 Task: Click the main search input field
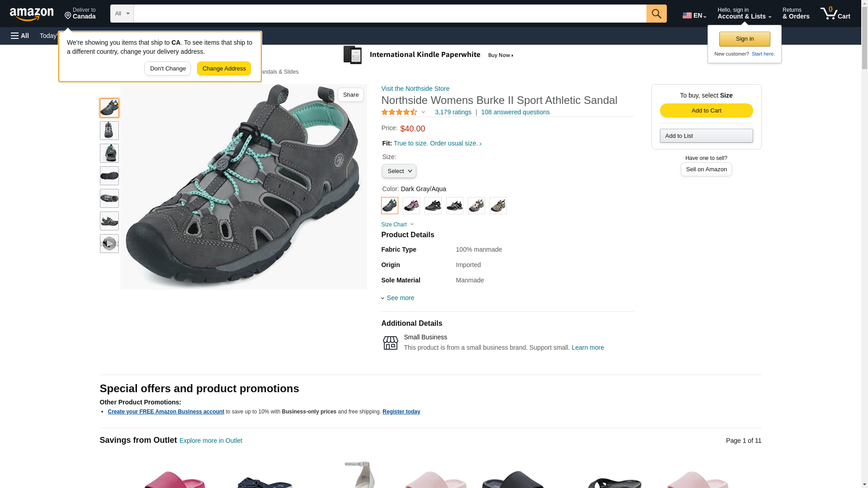click(390, 14)
